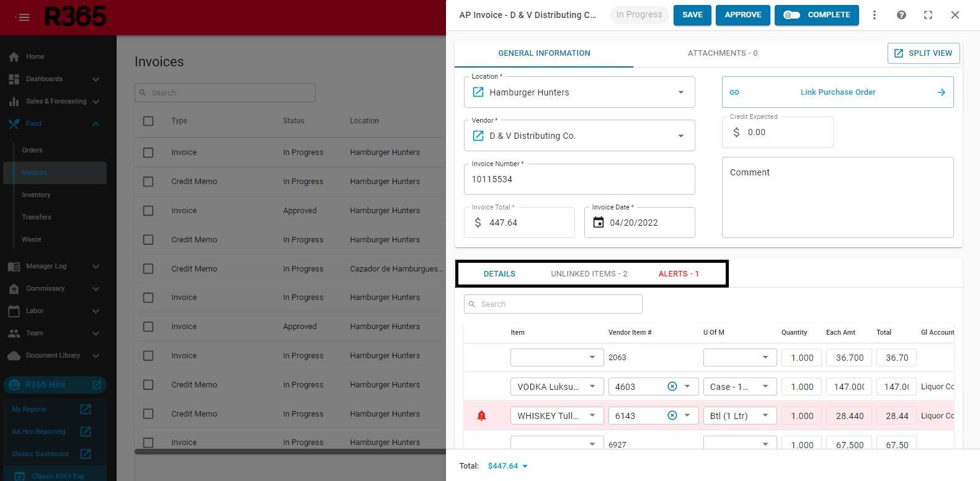Click the Invoice Date calendar icon
This screenshot has width=980, height=481.
click(599, 222)
